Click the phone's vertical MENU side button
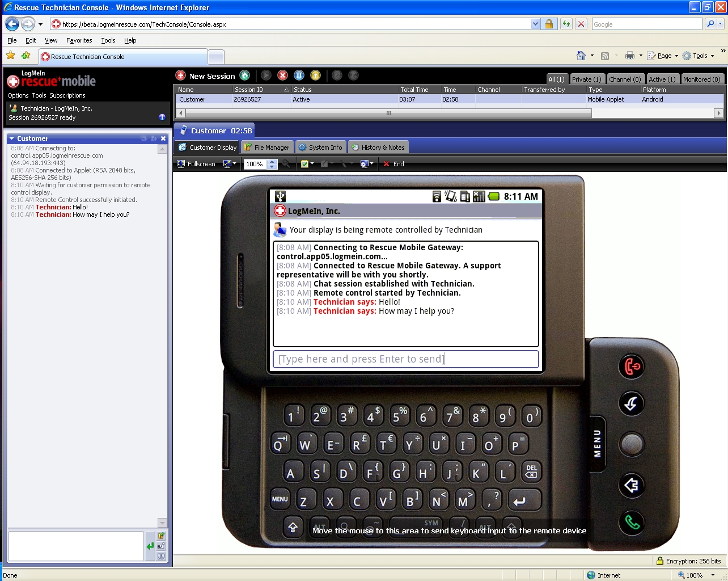Screen dimensions: 728x581 (x=597, y=443)
